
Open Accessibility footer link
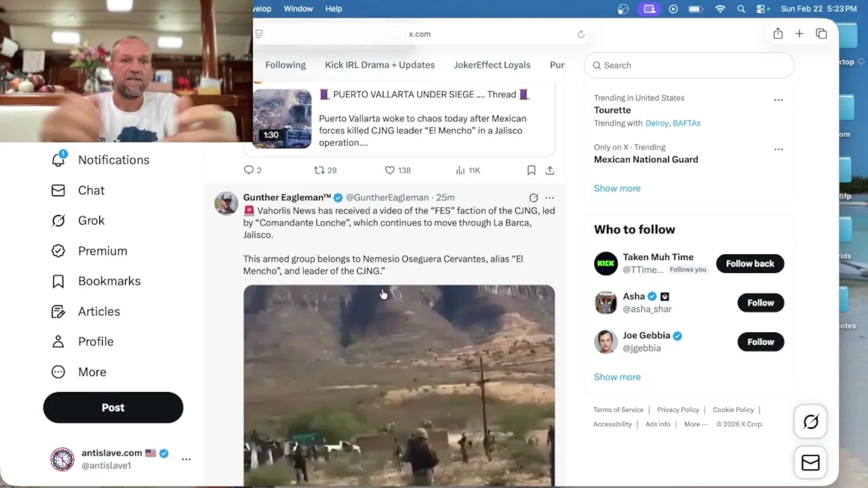(x=612, y=424)
